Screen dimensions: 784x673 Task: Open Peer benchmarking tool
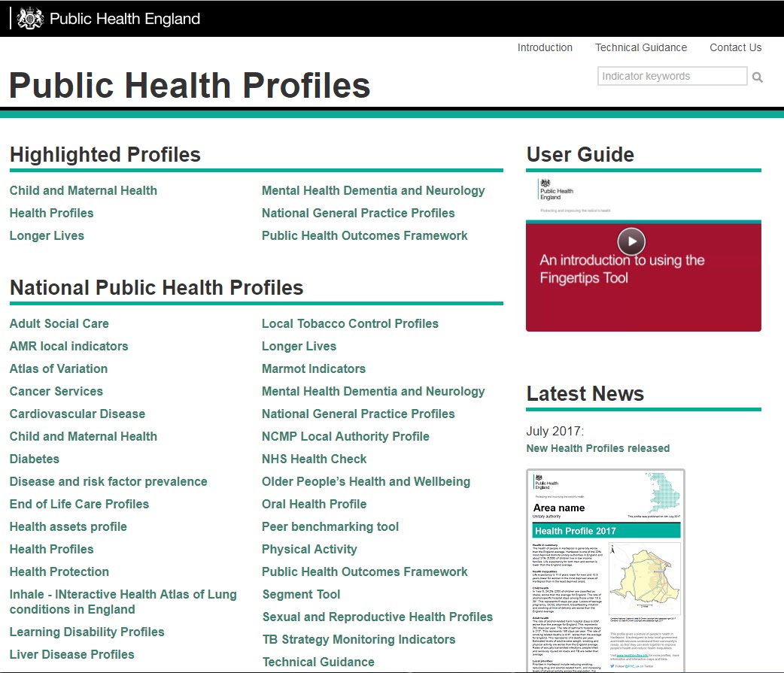tap(330, 526)
